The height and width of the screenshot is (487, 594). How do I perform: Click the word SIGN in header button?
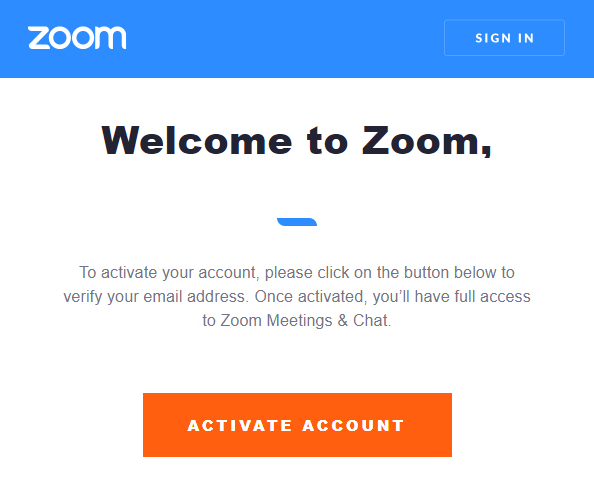493,38
